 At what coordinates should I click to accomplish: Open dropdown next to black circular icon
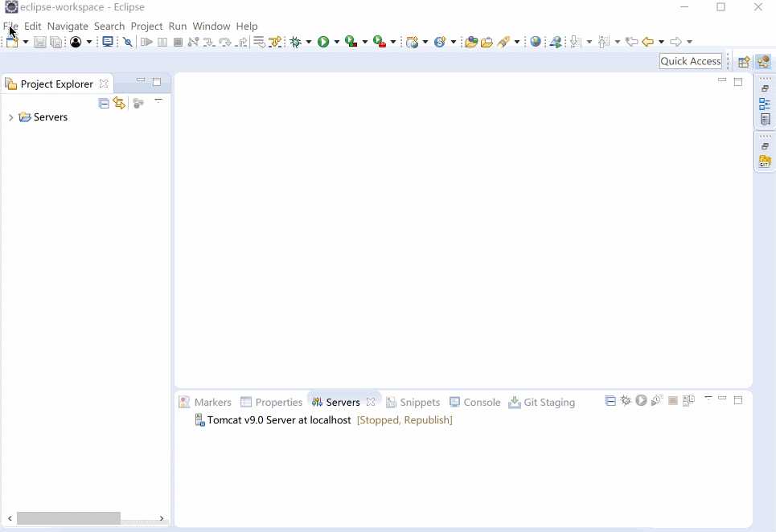point(89,42)
